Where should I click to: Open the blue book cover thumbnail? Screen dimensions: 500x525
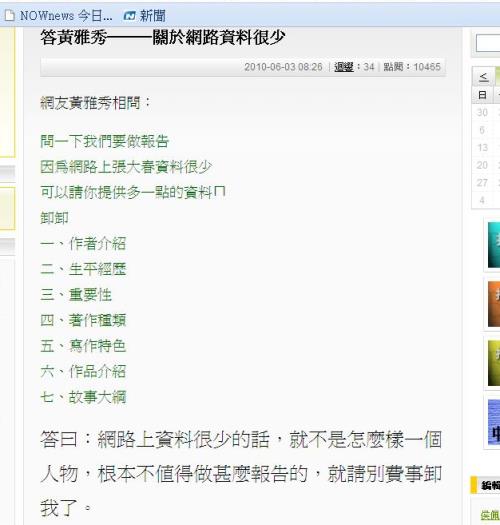[494, 422]
